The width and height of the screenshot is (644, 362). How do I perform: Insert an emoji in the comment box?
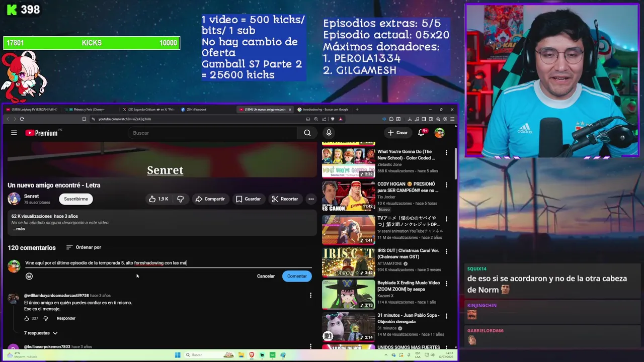pos(29,276)
